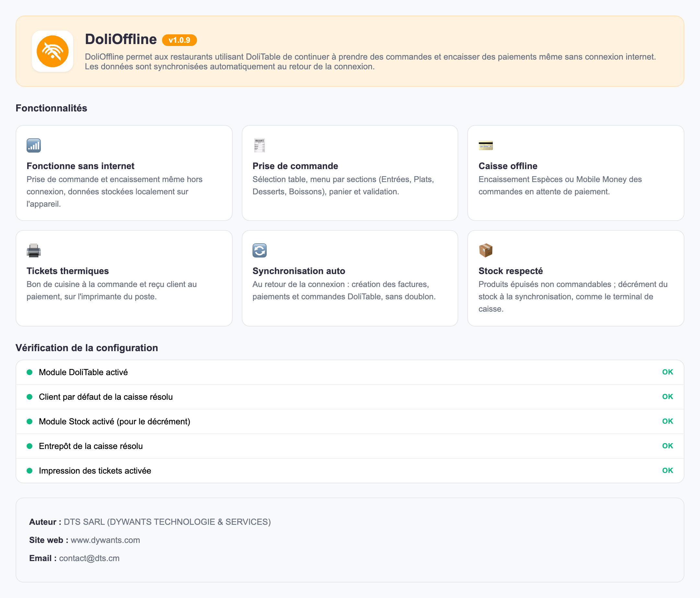
Task: Select the Stock respecté card title
Action: (510, 271)
